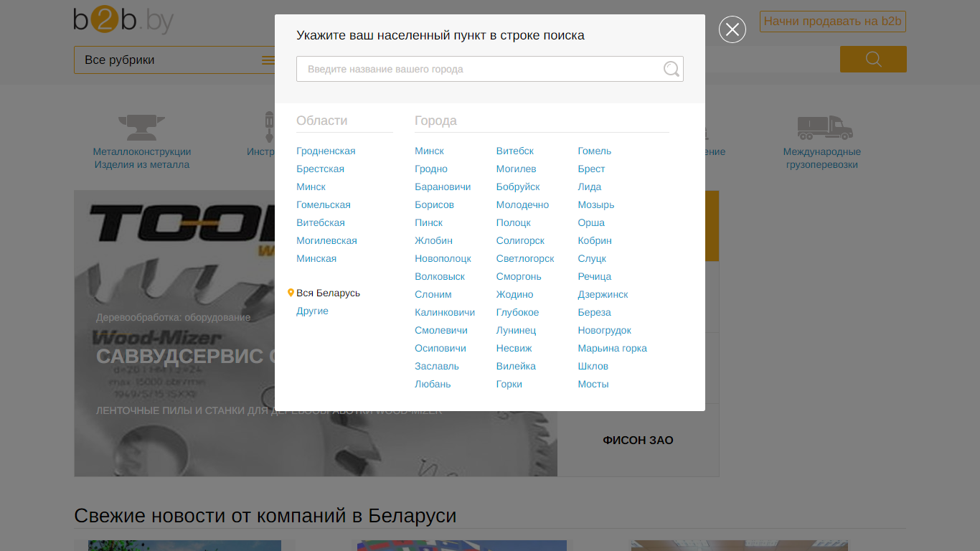Choose Речица city

tap(595, 276)
